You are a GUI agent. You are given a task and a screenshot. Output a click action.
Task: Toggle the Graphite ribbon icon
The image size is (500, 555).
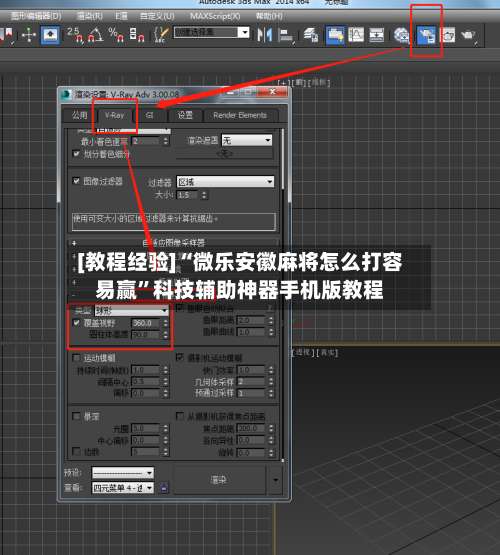tap(335, 35)
